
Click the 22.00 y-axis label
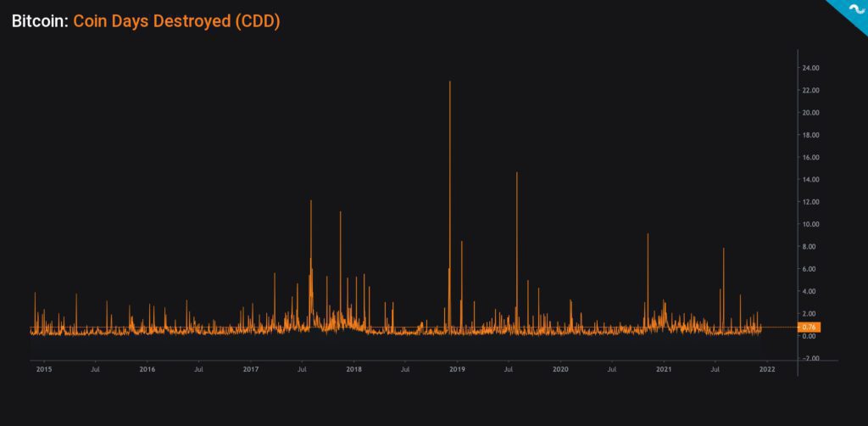[810, 90]
